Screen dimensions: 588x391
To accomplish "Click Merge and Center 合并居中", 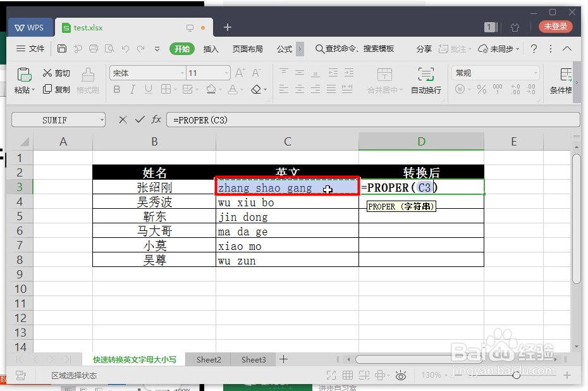I will point(385,80).
